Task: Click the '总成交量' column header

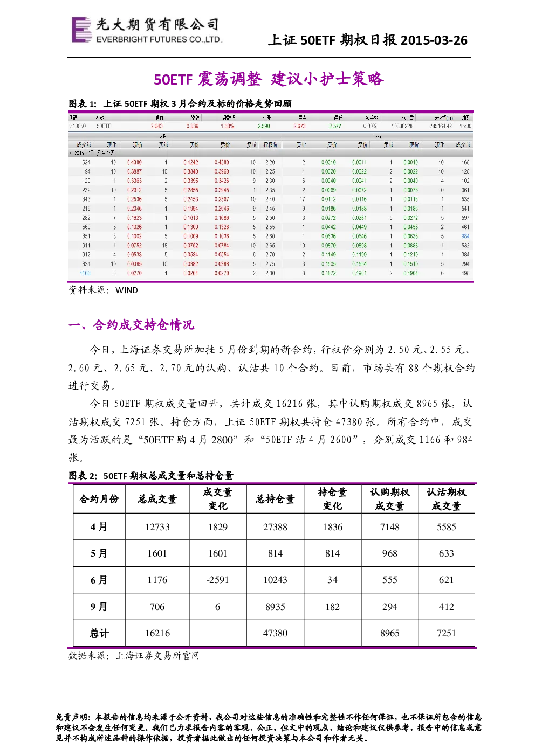Action: [x=157, y=499]
